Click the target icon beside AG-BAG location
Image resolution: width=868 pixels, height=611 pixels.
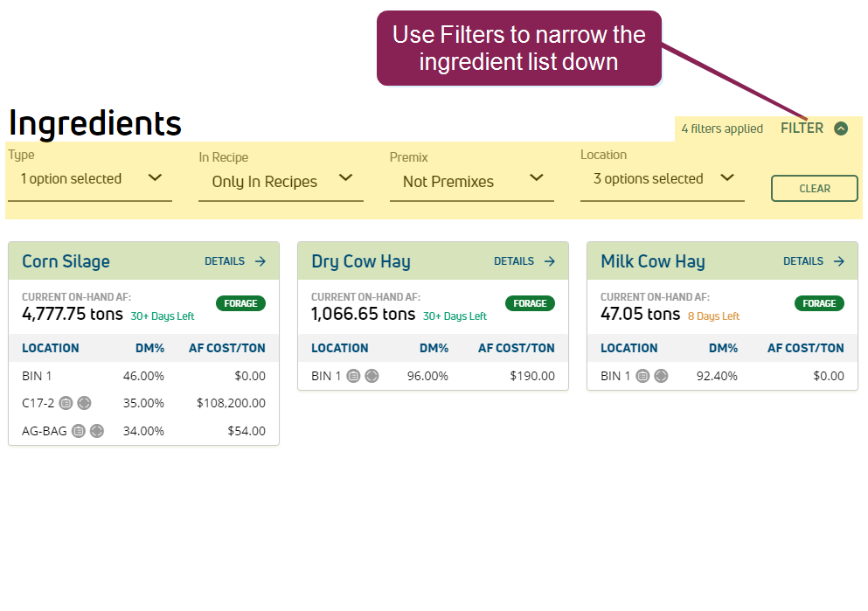point(97,431)
